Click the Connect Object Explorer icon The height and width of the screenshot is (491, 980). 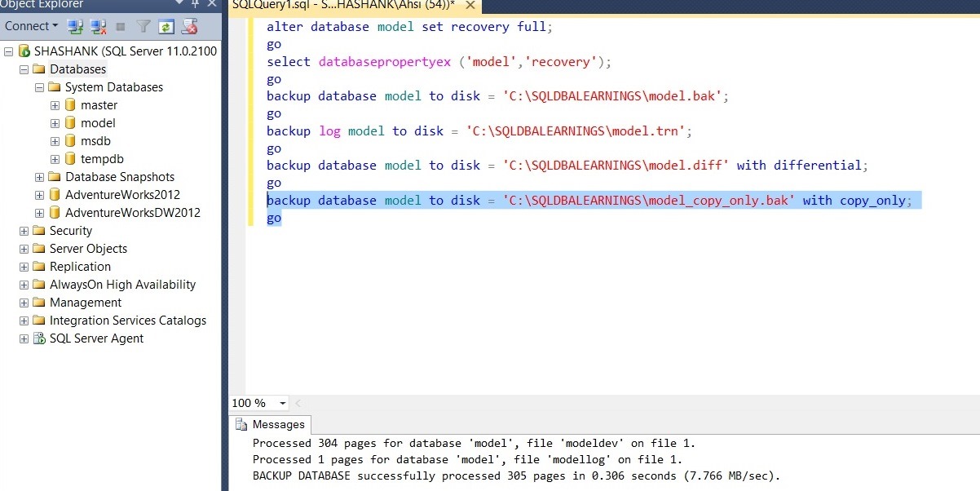pos(76,26)
